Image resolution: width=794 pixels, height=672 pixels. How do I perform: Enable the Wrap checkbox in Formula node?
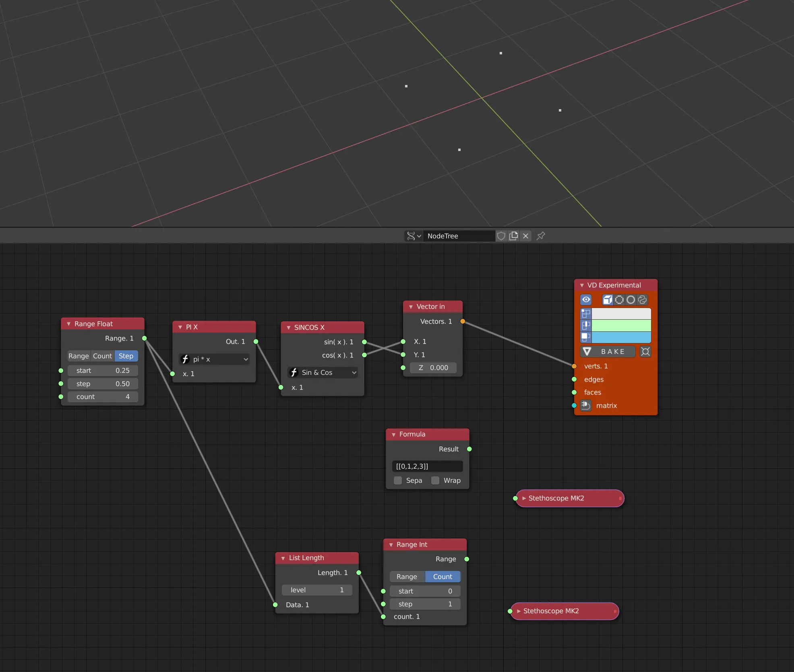click(435, 480)
